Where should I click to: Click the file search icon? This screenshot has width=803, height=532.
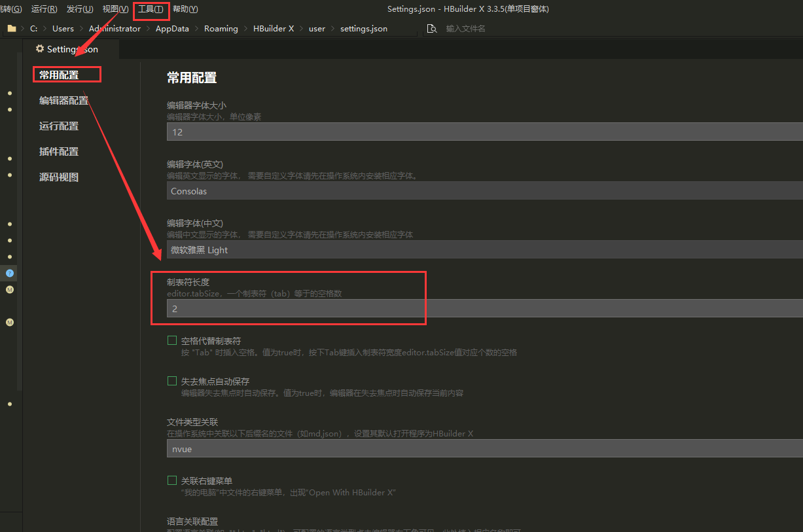click(431, 29)
